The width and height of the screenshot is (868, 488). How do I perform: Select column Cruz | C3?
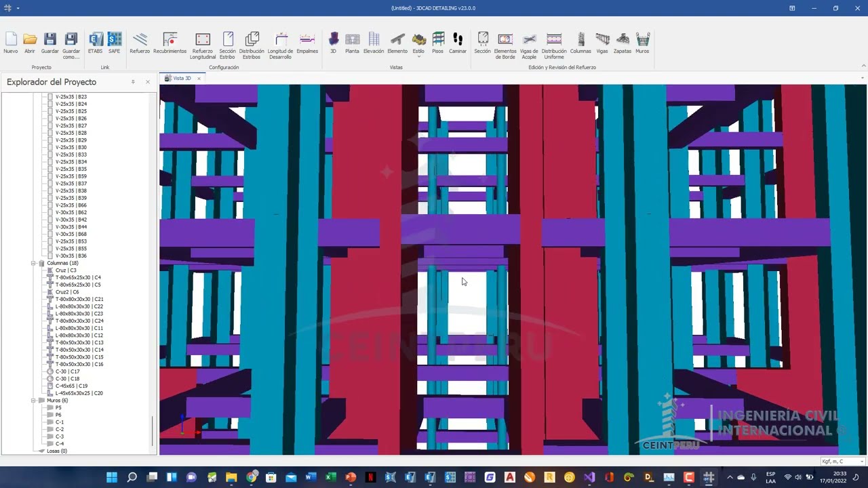(x=66, y=270)
